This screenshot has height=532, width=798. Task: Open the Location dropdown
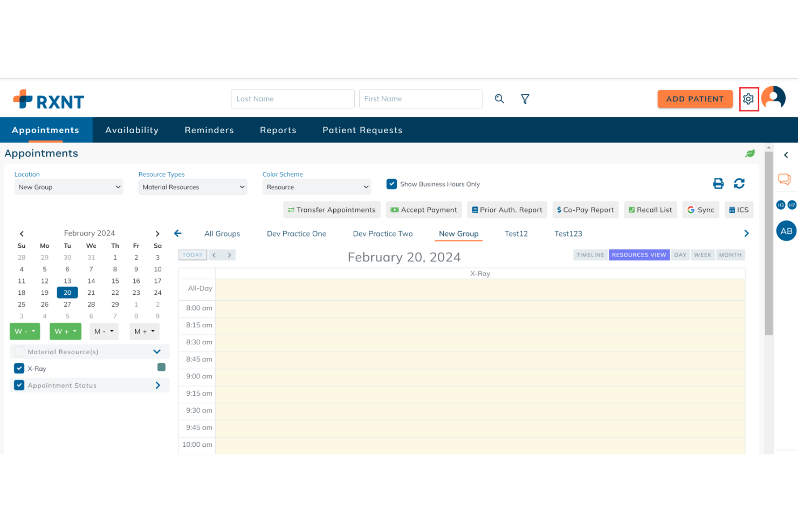tap(68, 187)
